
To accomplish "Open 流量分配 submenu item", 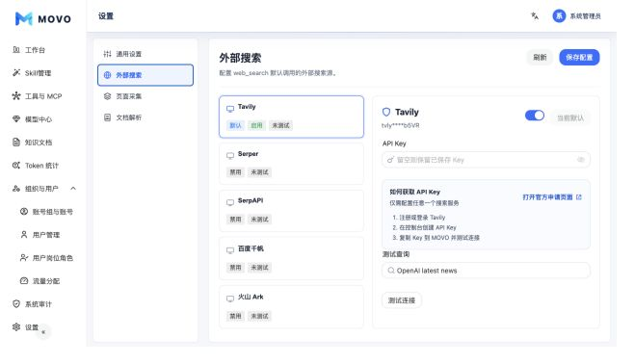I will click(46, 281).
